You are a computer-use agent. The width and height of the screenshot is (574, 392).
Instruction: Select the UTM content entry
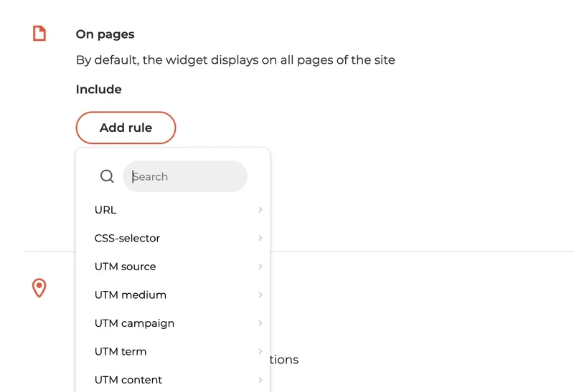tap(173, 380)
